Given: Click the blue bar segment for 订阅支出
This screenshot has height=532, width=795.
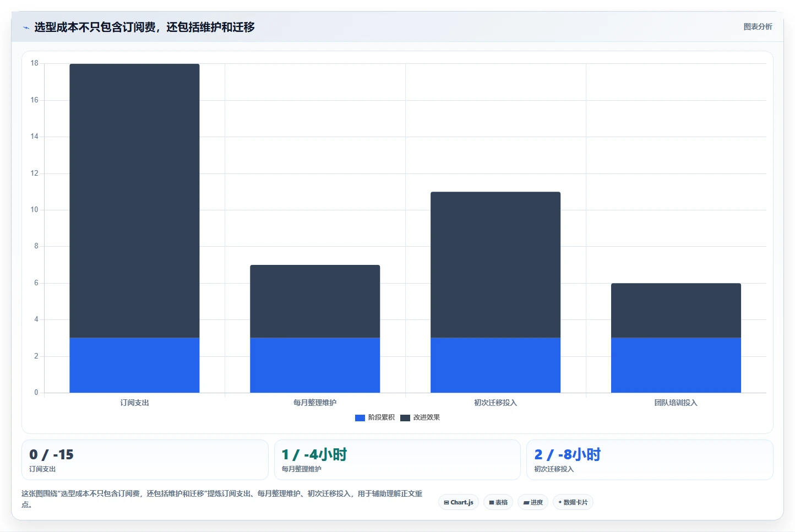Looking at the screenshot, I should point(134,365).
